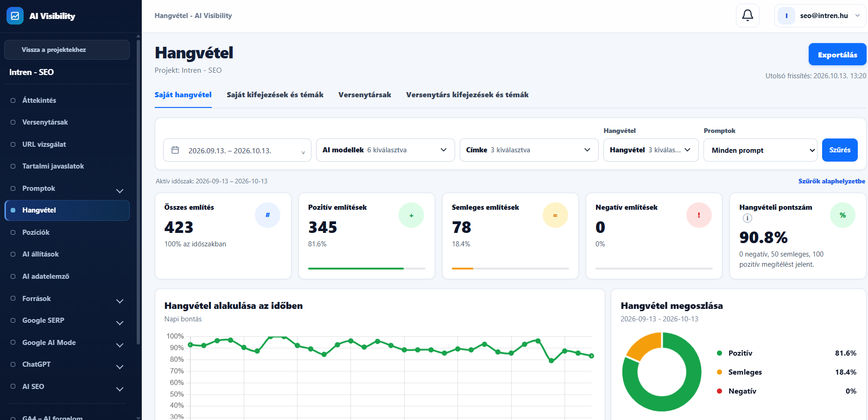The height and width of the screenshot is (420, 868).
Task: Open the seo@intren.hu account menu
Action: coord(820,16)
